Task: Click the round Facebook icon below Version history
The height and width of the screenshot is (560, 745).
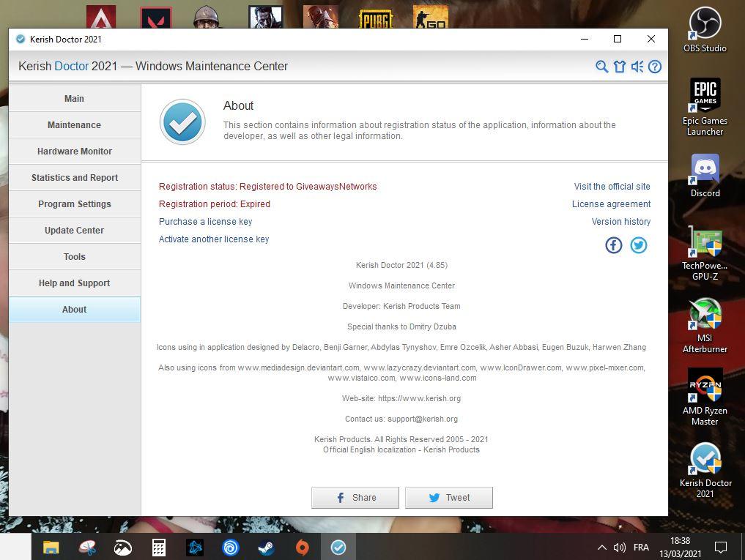Action: click(x=613, y=245)
